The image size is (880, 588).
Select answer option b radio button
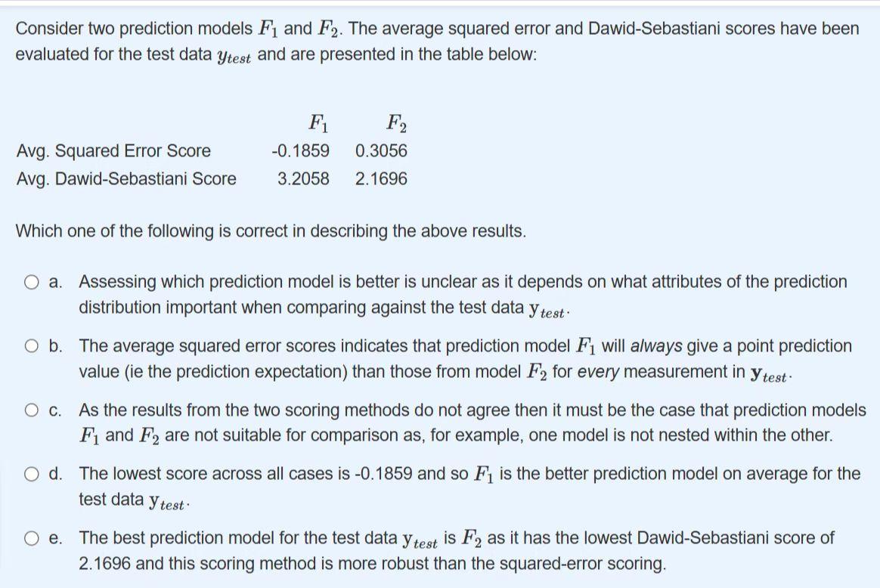click(x=32, y=346)
